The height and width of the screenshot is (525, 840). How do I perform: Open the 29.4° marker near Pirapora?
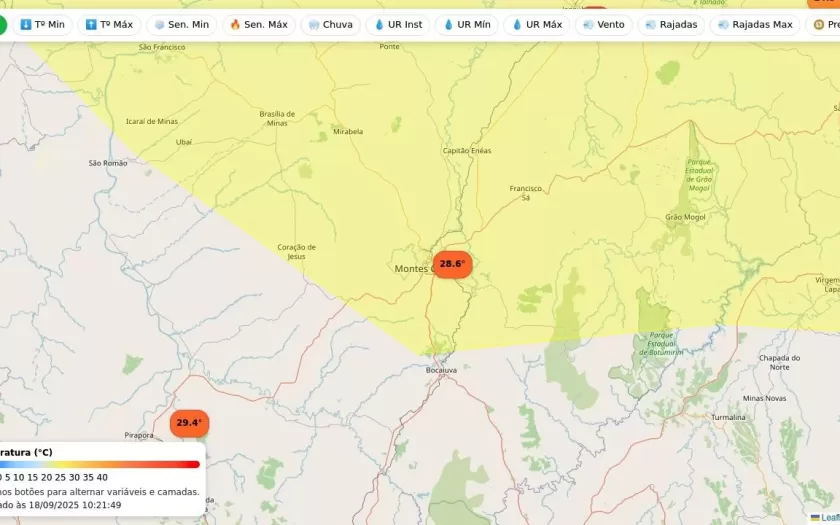click(189, 423)
